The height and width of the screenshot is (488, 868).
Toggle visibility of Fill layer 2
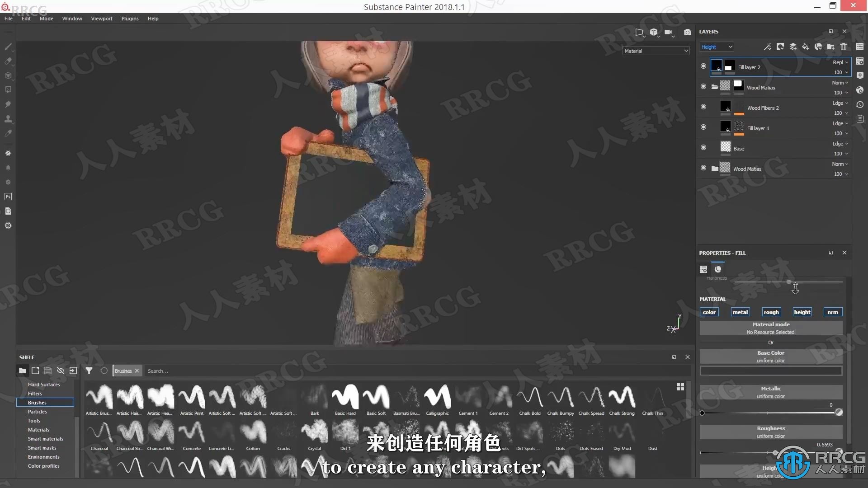(704, 66)
